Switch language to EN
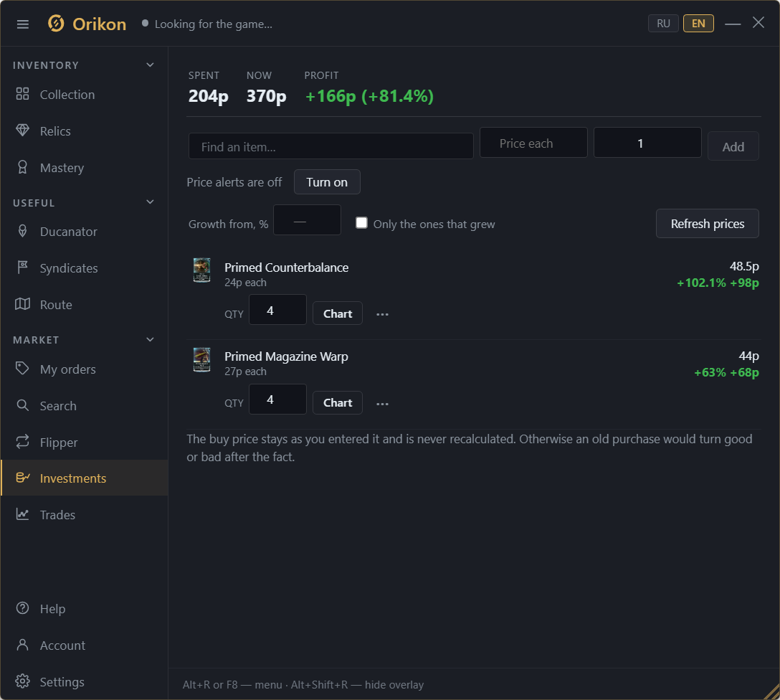 [x=698, y=24]
